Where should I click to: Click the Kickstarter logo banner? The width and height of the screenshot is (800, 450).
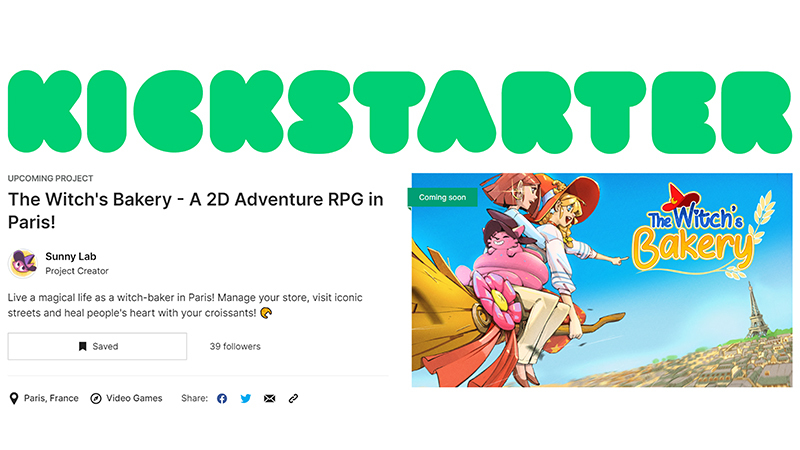(399, 112)
